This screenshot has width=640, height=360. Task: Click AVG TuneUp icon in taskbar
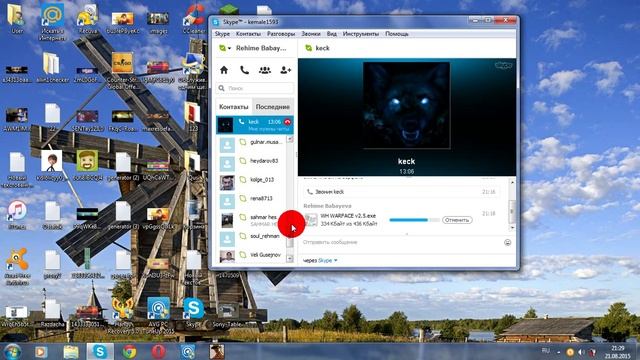click(188, 351)
